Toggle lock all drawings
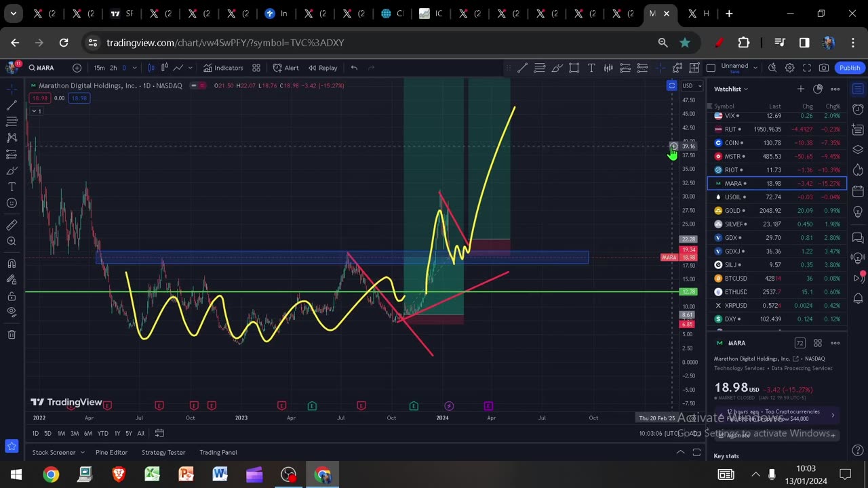 coord(12,296)
